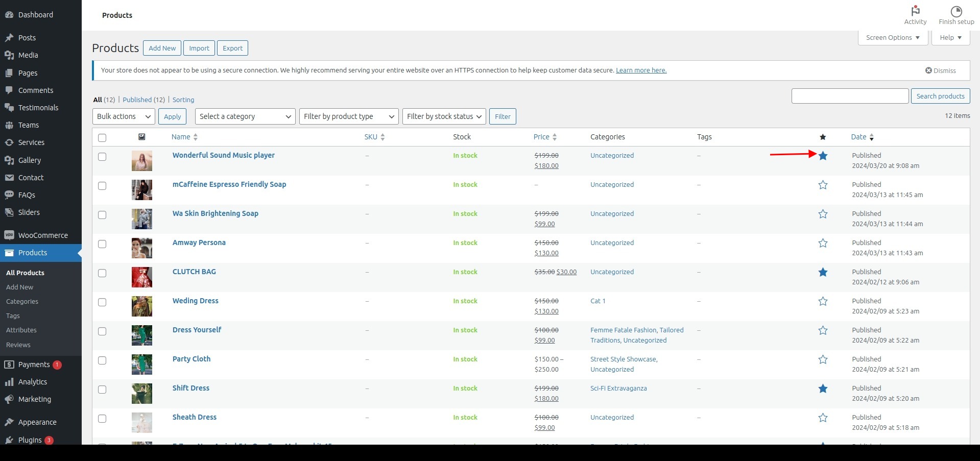The image size is (980, 461).
Task: Open the Activity flag icon
Action: pos(915,11)
